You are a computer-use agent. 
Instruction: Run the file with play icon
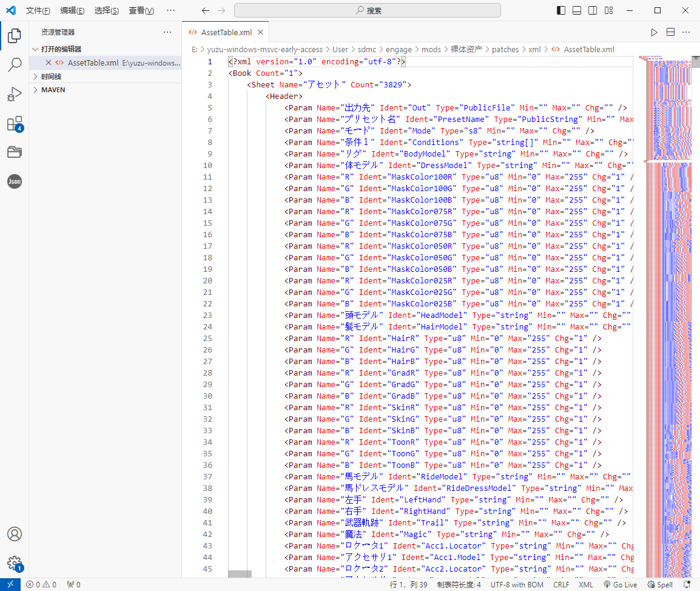(x=654, y=32)
